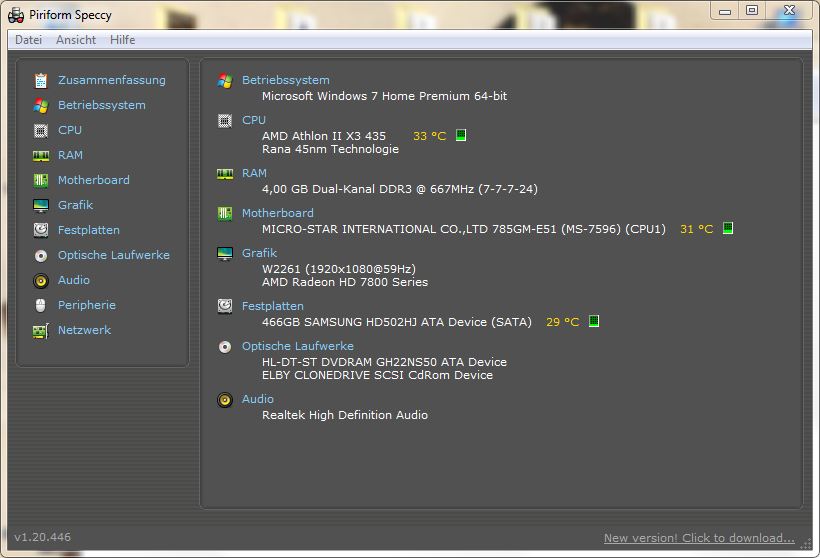Open the Datei menu
This screenshot has height=558, width=820.
click(x=28, y=40)
